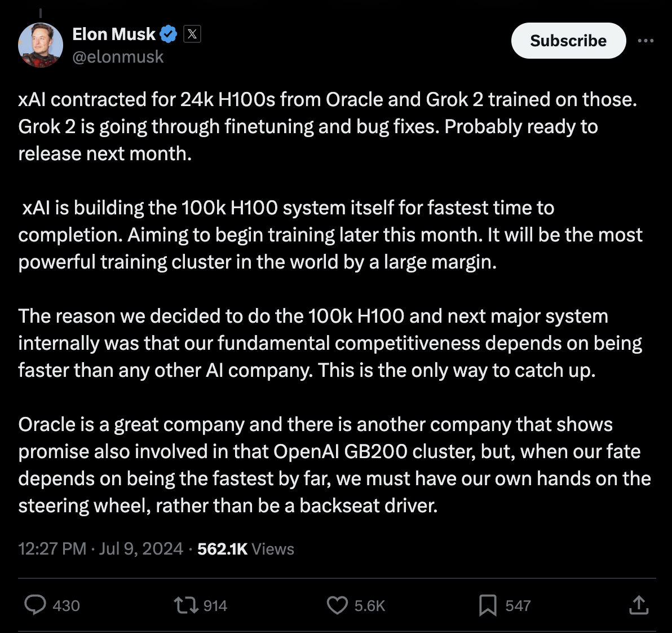The width and height of the screenshot is (672, 633).
Task: Click the tweet paragraph about Oracle H100s
Action: click(328, 126)
